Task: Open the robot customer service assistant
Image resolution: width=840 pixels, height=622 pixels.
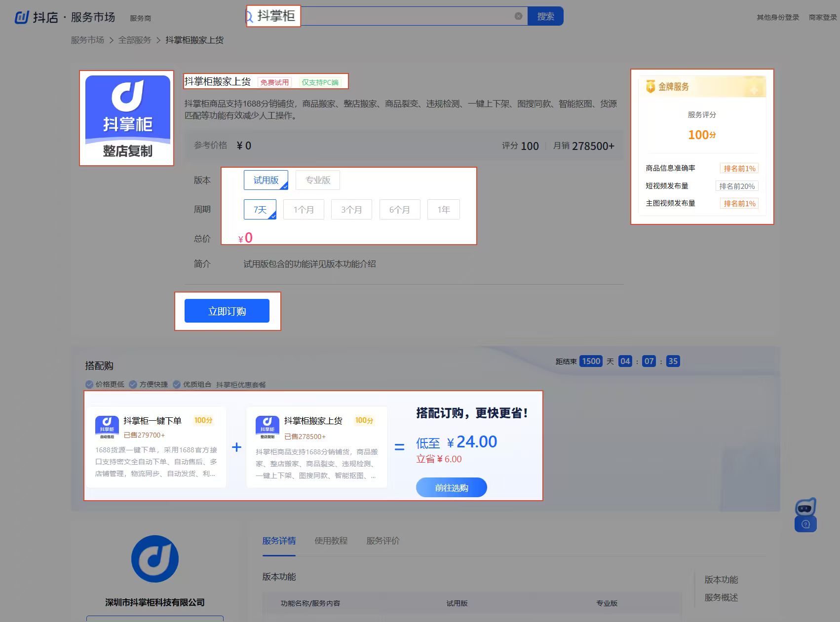Action: coord(805,507)
